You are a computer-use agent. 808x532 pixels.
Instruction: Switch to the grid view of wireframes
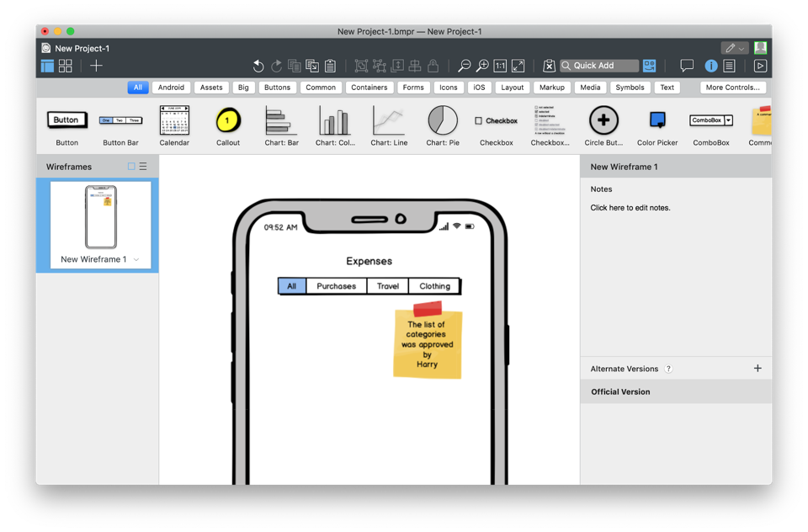66,66
